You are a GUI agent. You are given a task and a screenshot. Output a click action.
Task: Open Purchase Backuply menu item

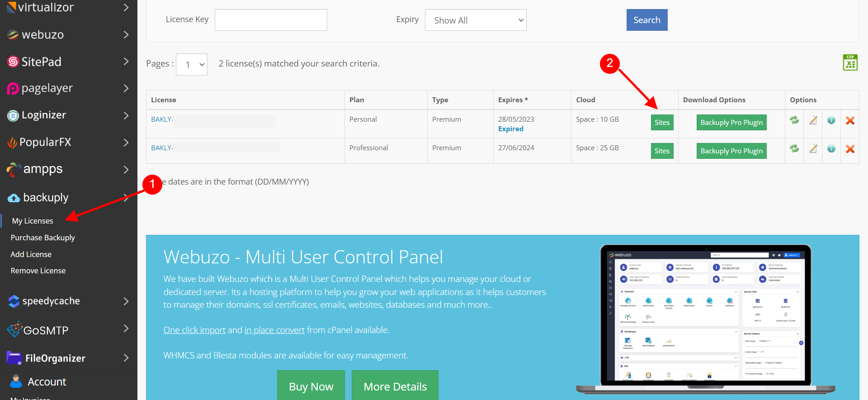[x=42, y=238]
